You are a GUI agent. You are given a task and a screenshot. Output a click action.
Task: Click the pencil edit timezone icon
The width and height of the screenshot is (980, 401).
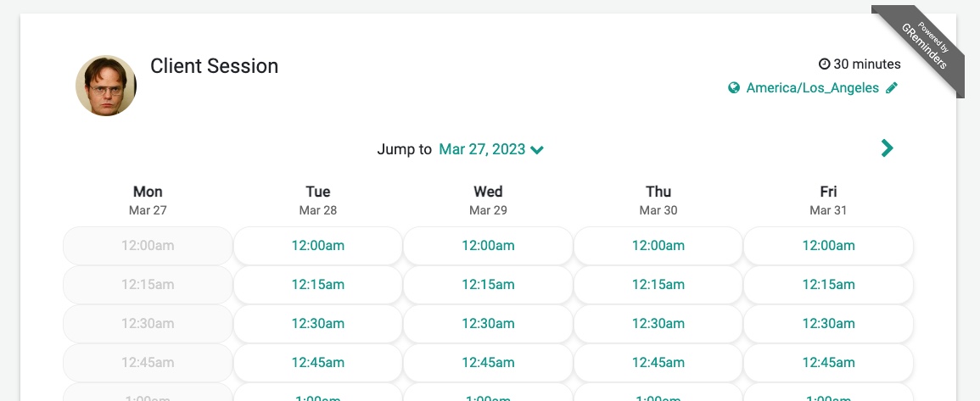coord(892,88)
